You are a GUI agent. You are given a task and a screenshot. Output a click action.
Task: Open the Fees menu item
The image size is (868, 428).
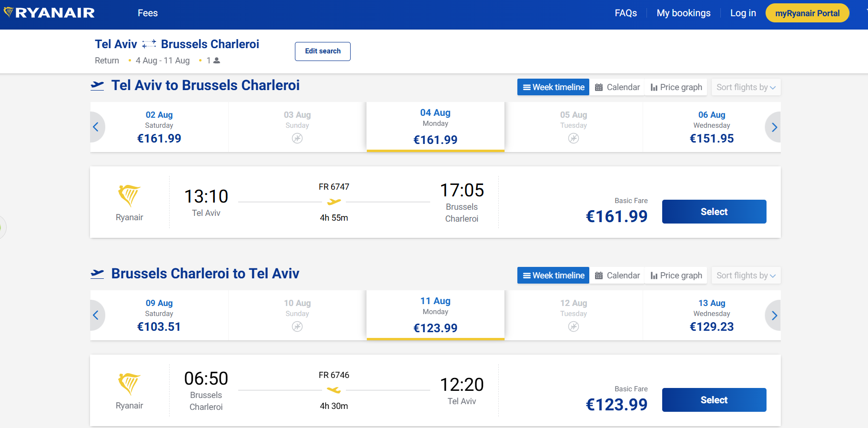point(148,13)
